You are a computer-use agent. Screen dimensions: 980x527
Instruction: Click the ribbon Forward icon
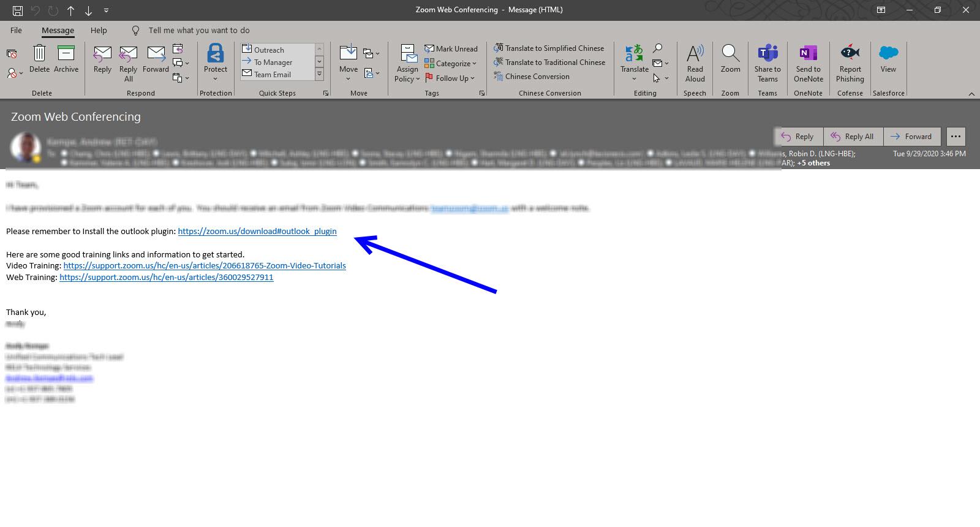(156, 59)
